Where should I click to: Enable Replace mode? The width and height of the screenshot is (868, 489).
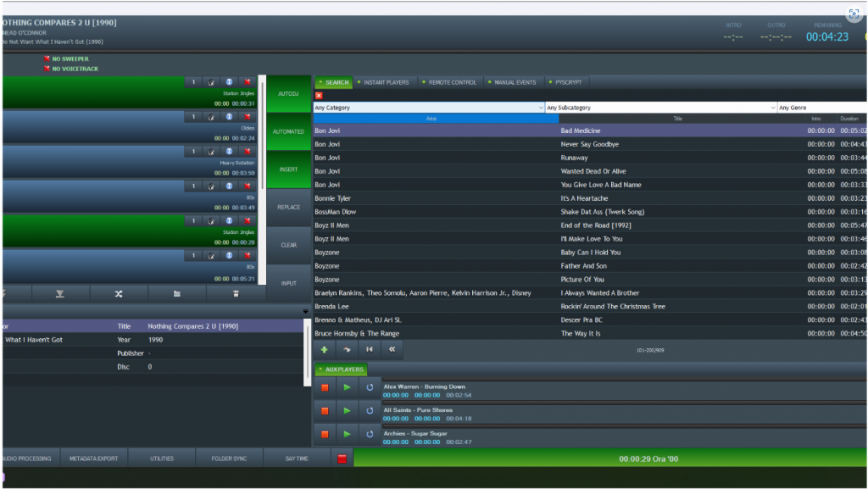[288, 207]
